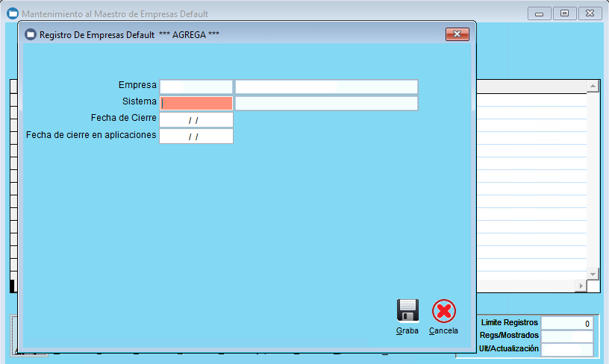
Task: Click the Graba floppy disk icon
Action: [x=407, y=310]
